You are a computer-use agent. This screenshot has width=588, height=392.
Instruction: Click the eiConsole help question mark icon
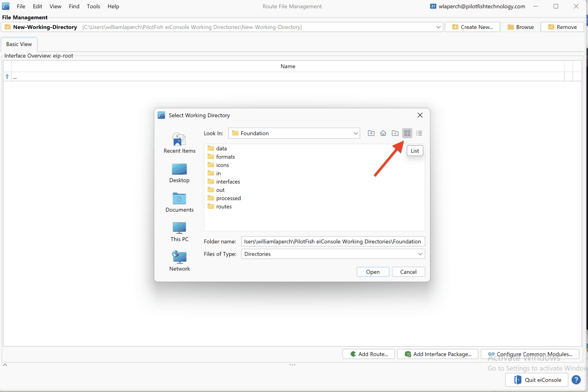[576, 380]
